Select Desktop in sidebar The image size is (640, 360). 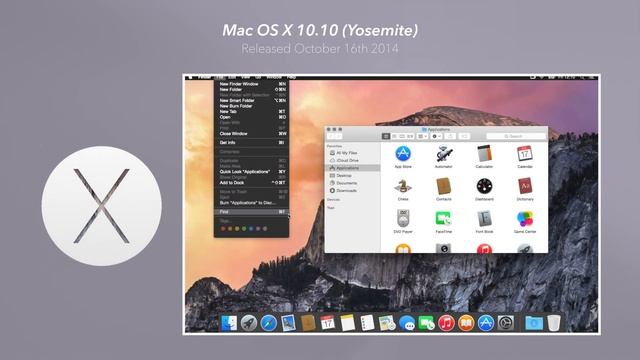click(x=353, y=176)
